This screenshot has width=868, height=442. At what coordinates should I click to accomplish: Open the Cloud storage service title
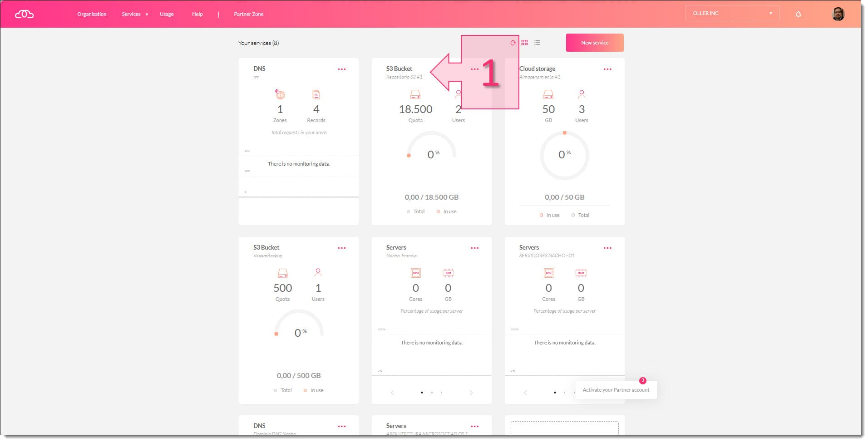point(537,69)
